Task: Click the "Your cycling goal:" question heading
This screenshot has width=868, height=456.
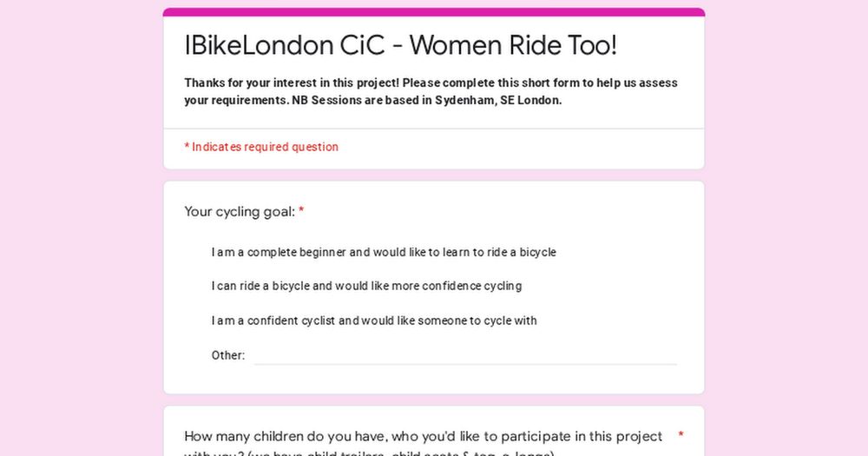Action: click(x=240, y=212)
